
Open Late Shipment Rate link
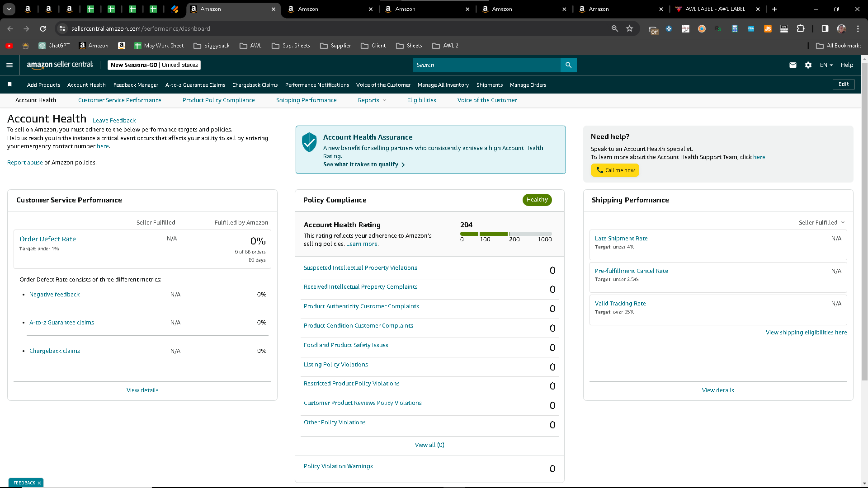pos(621,239)
